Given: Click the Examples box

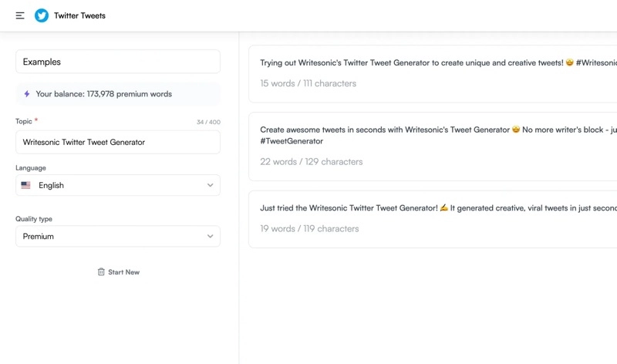Looking at the screenshot, I should (117, 62).
